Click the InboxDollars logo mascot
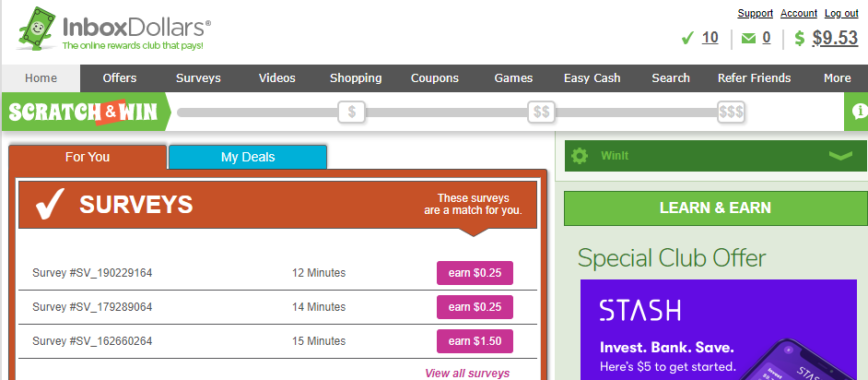The image size is (868, 380). click(x=35, y=30)
